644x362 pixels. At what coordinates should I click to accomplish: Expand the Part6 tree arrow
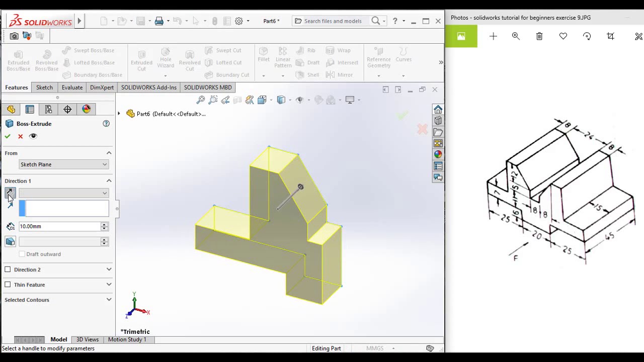pos(119,114)
